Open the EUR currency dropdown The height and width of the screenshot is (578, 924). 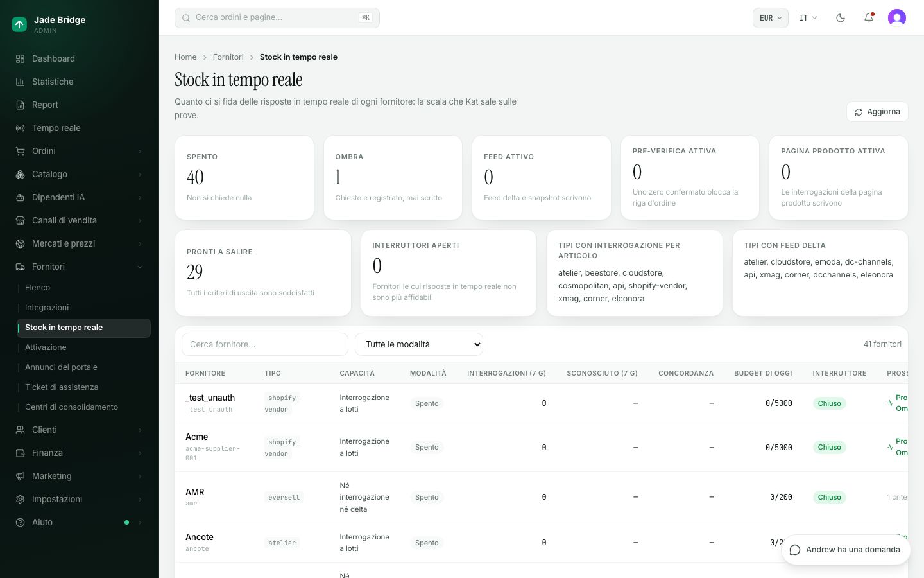pos(770,18)
